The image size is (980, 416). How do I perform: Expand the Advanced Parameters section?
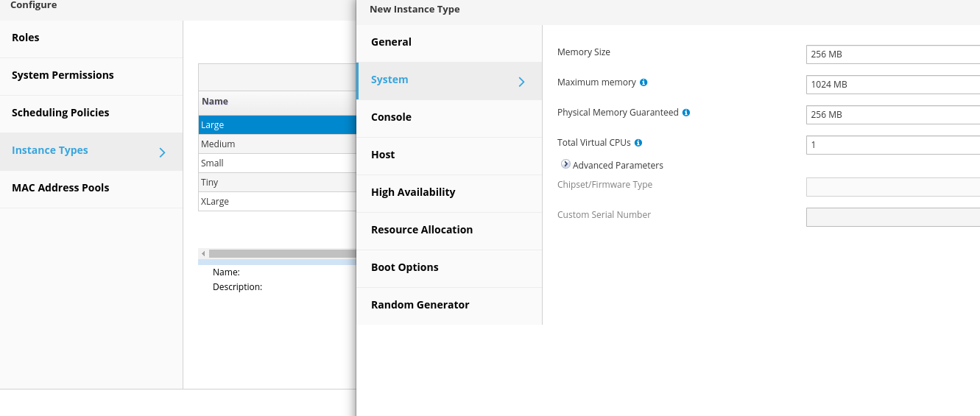coord(565,165)
